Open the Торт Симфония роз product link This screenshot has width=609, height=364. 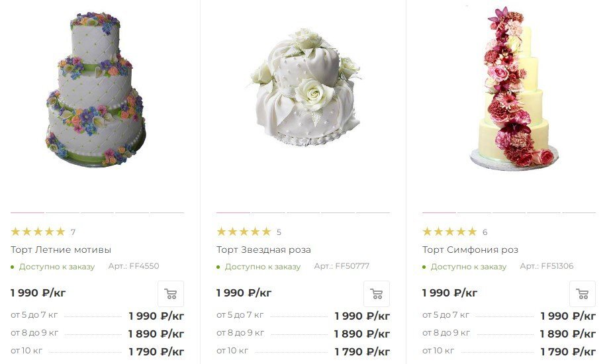point(471,250)
